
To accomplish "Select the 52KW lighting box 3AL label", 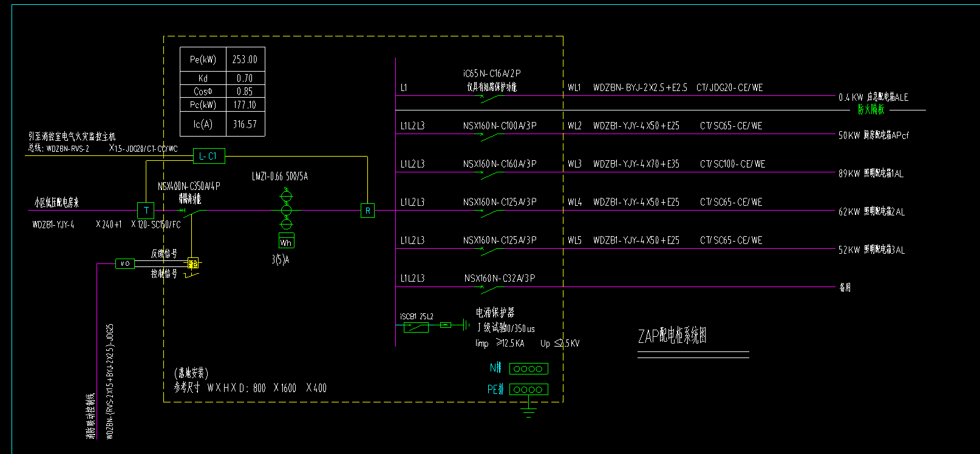I will (x=872, y=250).
